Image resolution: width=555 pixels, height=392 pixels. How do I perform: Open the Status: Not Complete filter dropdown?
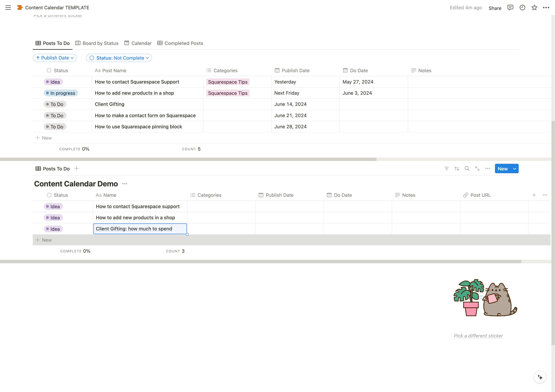pyautogui.click(x=119, y=58)
